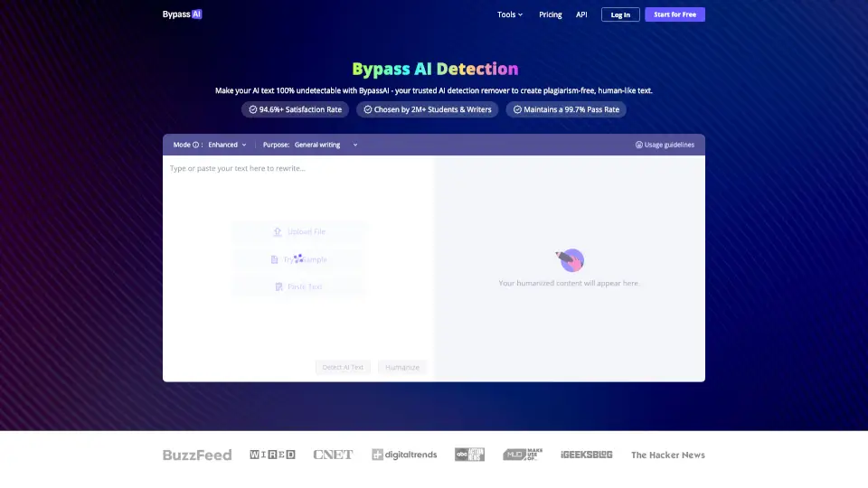This screenshot has height=488, width=868.
Task: Click the Paste Text clipboard icon
Action: click(279, 286)
